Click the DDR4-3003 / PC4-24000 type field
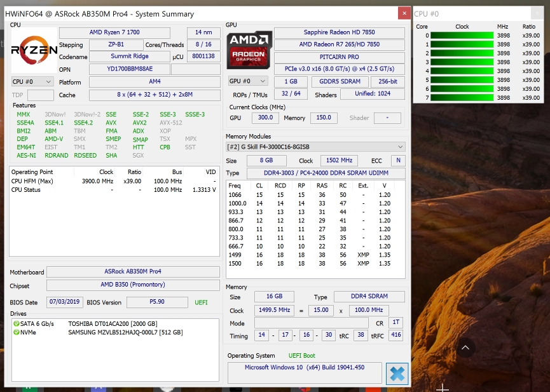This screenshot has height=392, width=550. click(x=326, y=173)
